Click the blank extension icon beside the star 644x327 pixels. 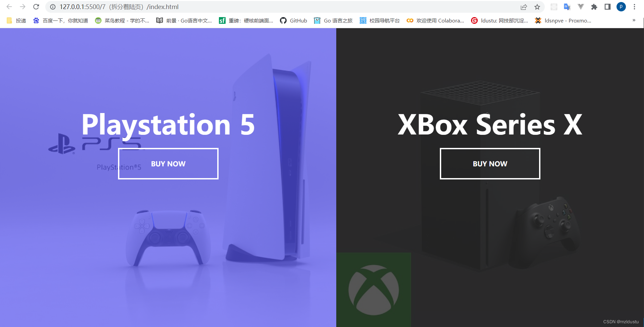(554, 7)
